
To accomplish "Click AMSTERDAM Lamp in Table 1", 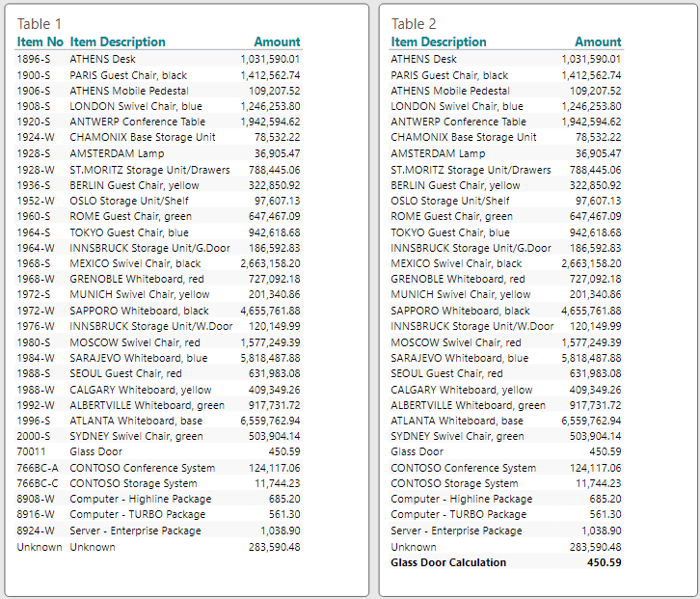I will (117, 153).
